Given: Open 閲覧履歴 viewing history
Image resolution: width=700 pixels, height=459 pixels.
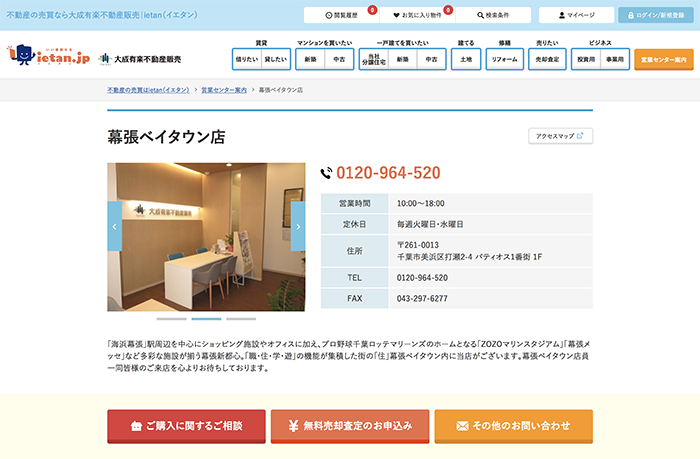Looking at the screenshot, I should 342,15.
